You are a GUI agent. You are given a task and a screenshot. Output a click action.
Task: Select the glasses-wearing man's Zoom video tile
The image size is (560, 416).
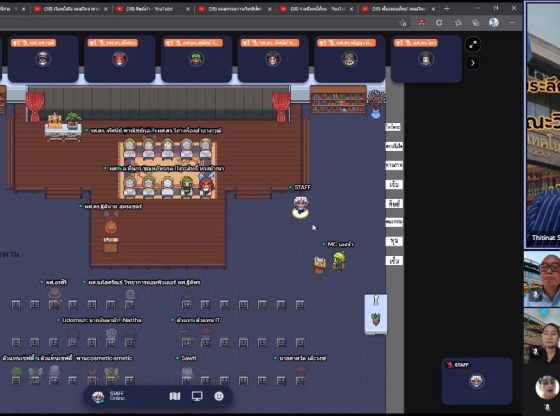[542, 279]
